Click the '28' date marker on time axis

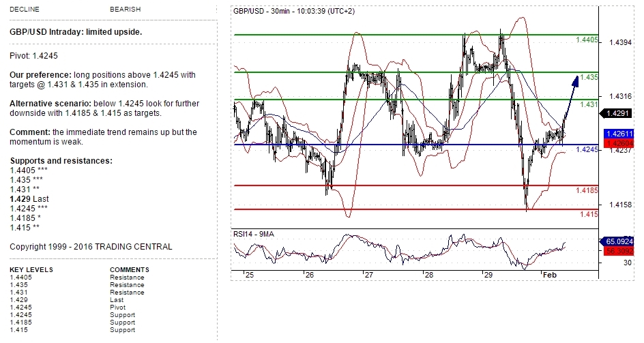(x=429, y=275)
